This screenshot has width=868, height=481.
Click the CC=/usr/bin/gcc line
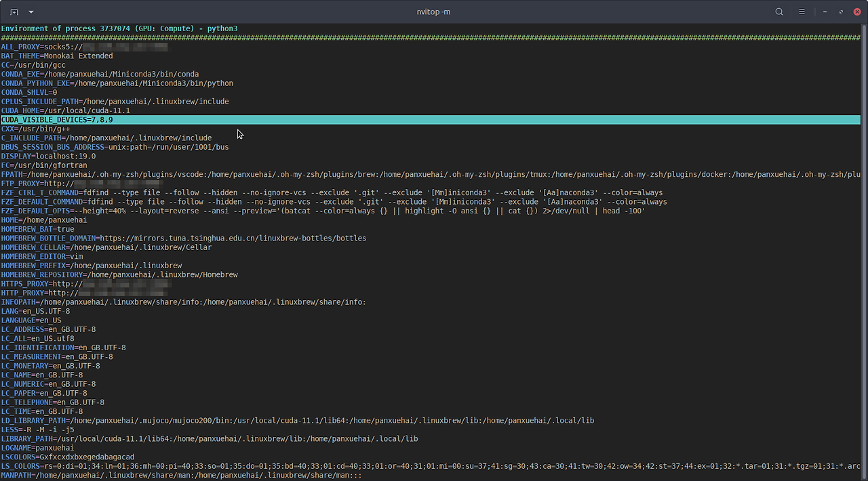[x=33, y=65]
